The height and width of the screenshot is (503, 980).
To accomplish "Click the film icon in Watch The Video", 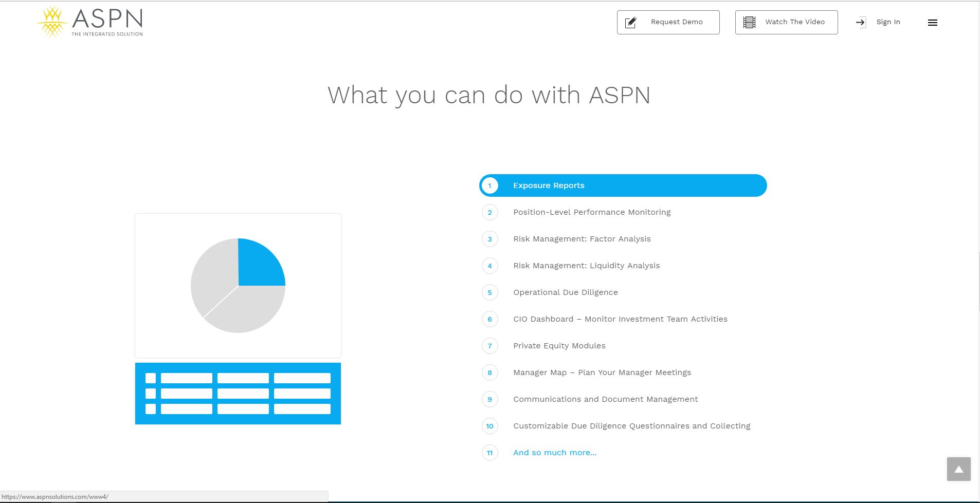I will (x=749, y=23).
